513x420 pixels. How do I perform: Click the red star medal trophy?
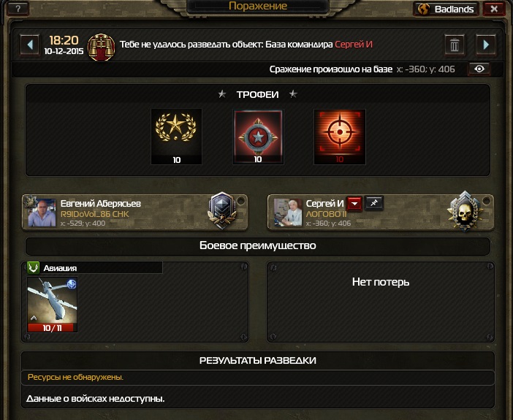[258, 137]
